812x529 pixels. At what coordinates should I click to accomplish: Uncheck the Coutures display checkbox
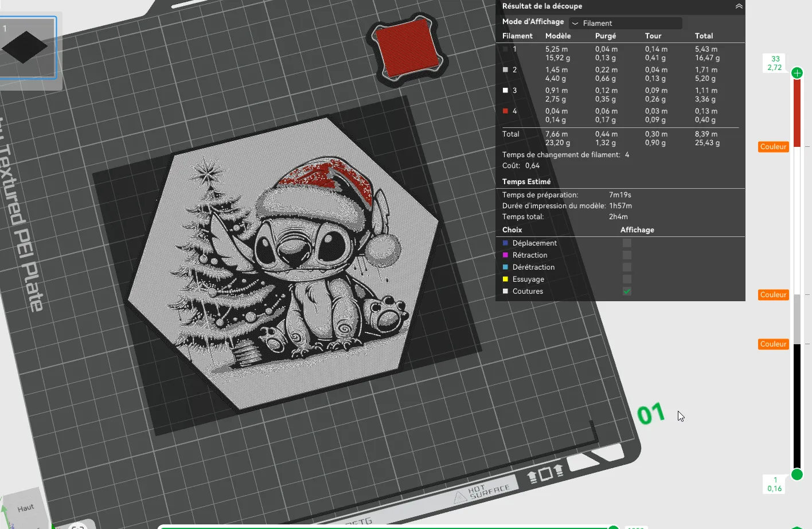627,291
